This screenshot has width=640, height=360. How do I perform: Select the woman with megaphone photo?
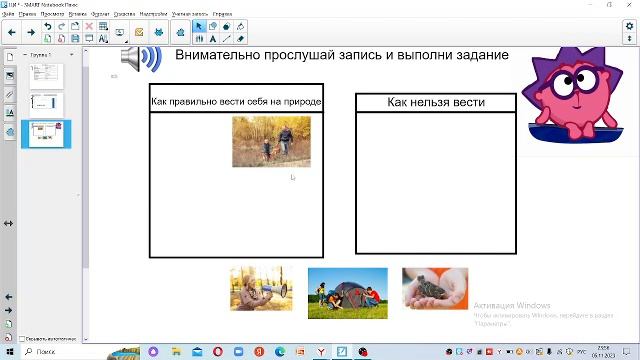point(261,288)
